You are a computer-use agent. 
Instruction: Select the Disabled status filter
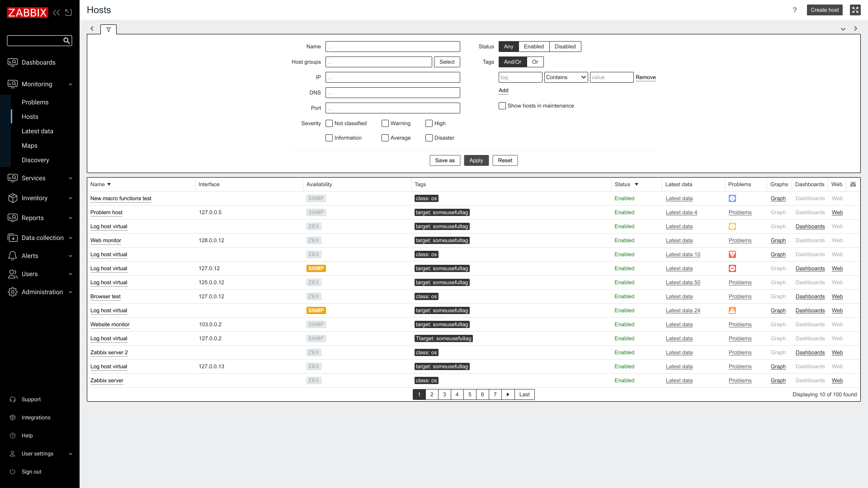(565, 47)
